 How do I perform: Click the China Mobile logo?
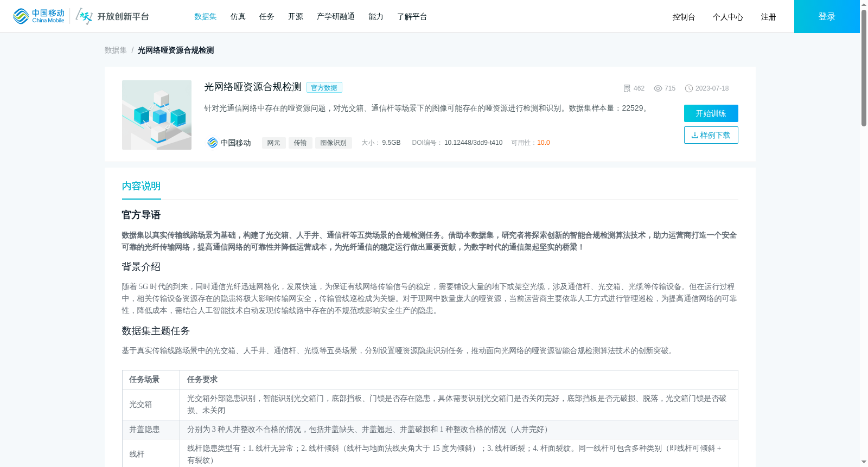point(39,16)
